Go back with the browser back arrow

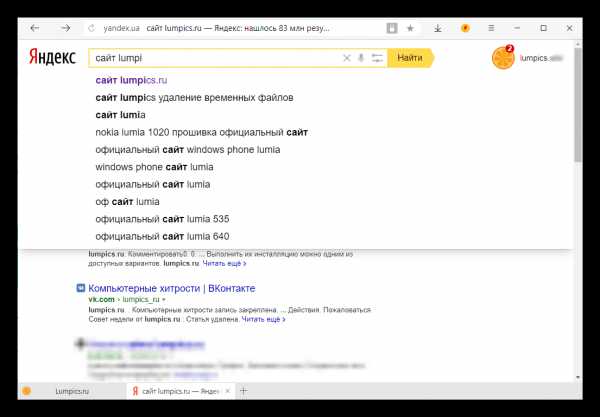(35, 28)
